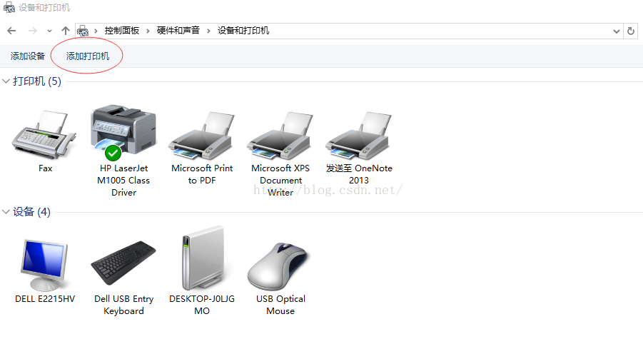The image size is (643, 364).
Task: Click the 设备 (4) group heading
Action: click(31, 212)
